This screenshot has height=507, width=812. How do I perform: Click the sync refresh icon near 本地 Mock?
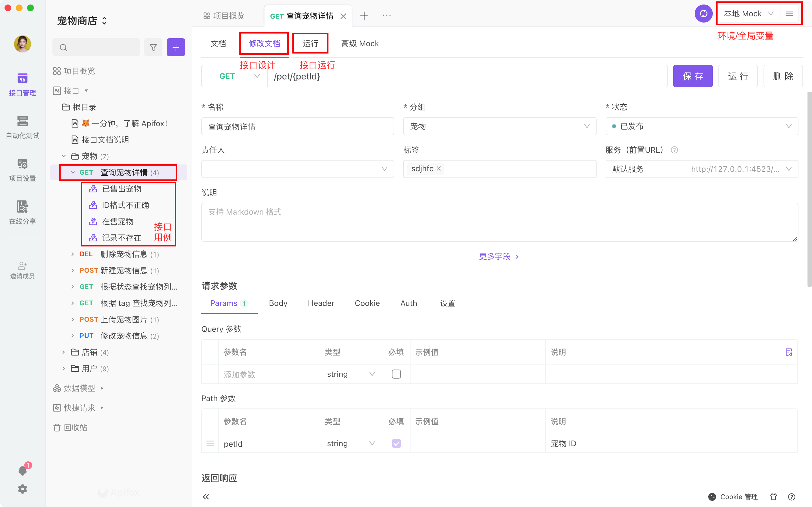click(704, 14)
